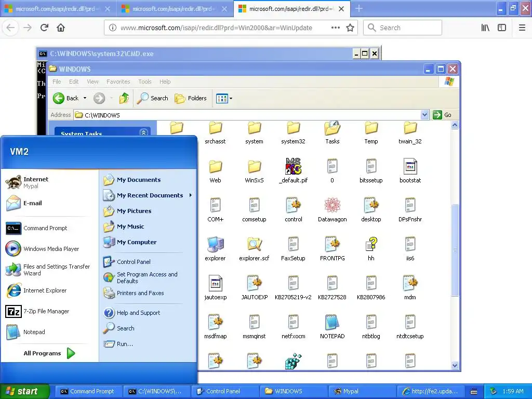Image resolution: width=532 pixels, height=399 pixels.
Task: Switch to Control Panel taskbar button
Action: [x=224, y=391]
